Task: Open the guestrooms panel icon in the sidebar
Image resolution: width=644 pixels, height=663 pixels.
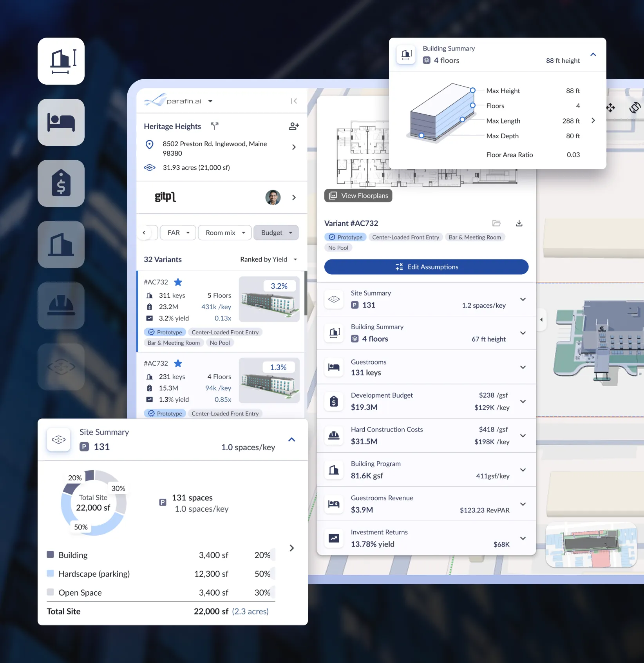Action: [61, 122]
